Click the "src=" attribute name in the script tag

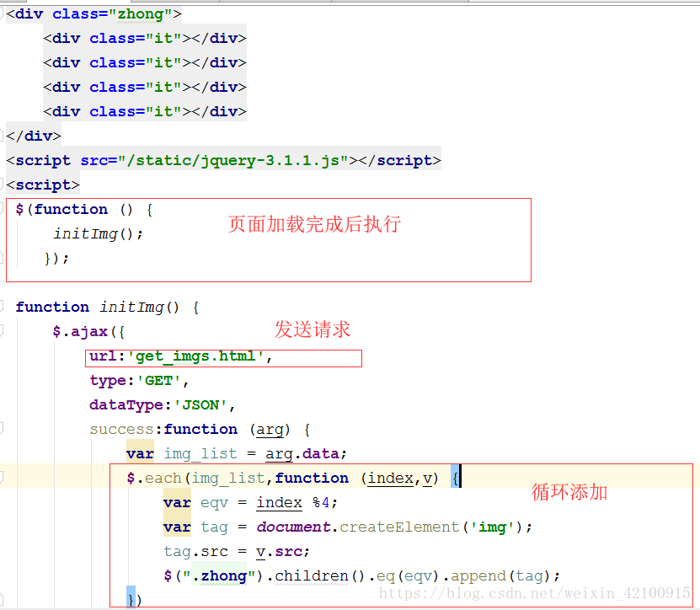pos(99,160)
